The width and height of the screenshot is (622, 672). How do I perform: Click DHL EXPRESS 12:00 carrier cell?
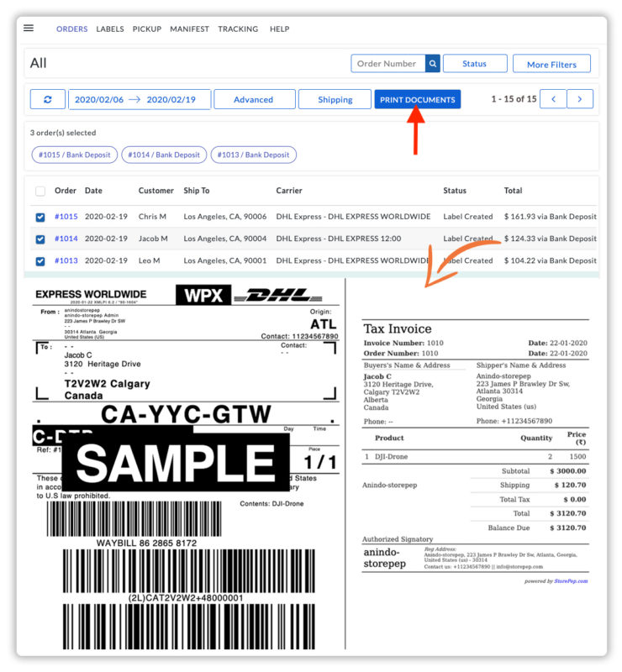339,239
